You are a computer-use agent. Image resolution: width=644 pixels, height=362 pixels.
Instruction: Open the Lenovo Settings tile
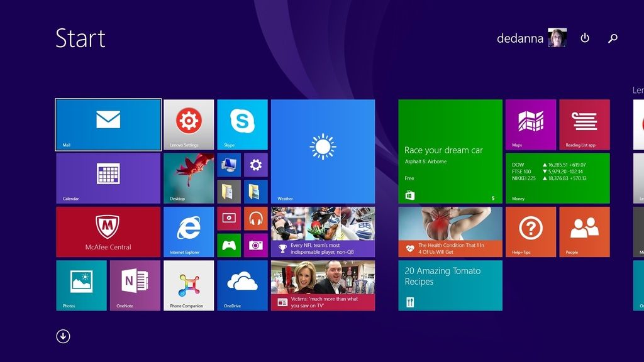[x=189, y=124]
